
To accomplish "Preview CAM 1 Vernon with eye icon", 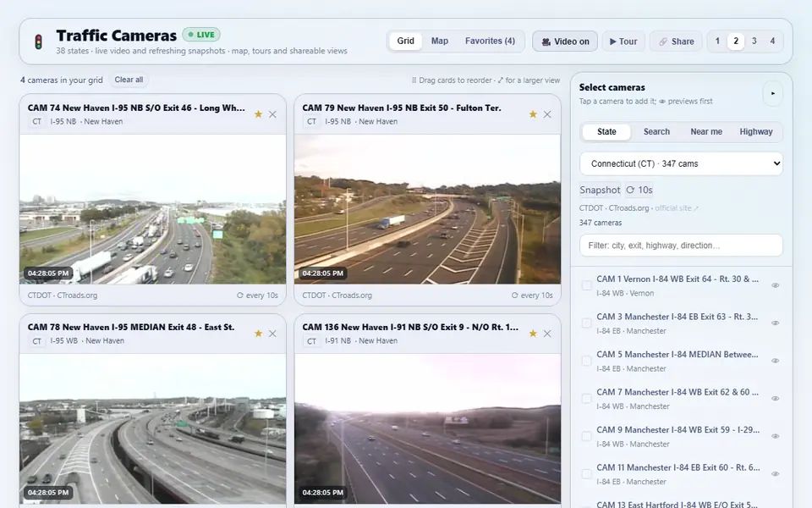I will (776, 285).
